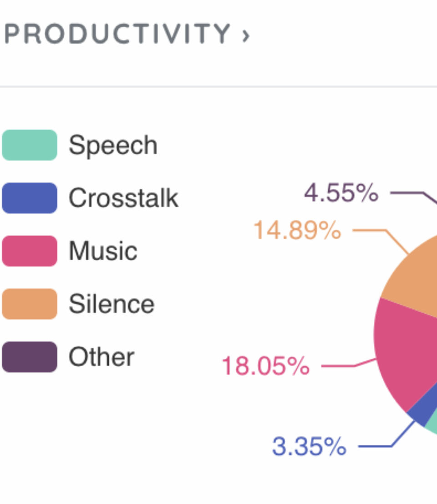Click the purple Other legend swatch
The width and height of the screenshot is (437, 504).
point(30,357)
